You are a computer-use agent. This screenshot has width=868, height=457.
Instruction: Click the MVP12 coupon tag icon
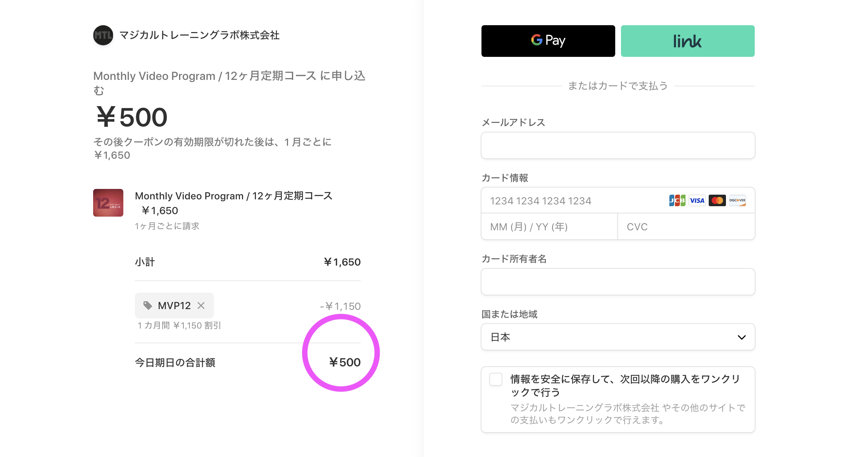(x=147, y=306)
